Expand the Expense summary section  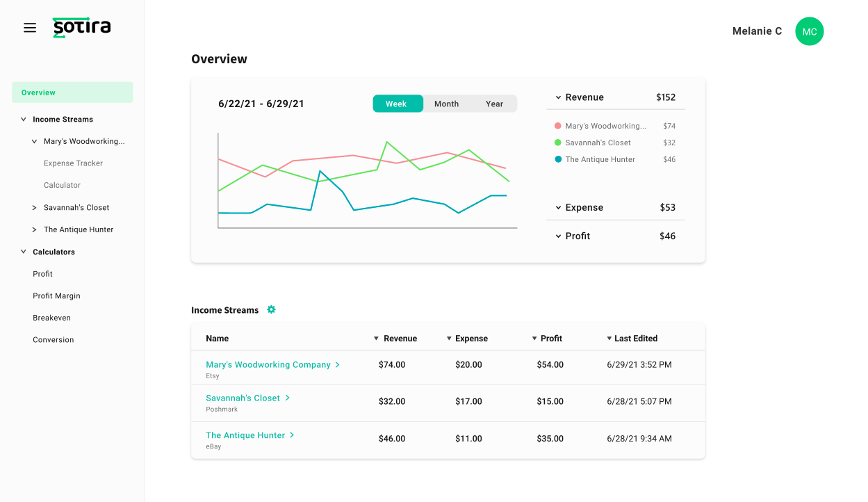point(558,208)
